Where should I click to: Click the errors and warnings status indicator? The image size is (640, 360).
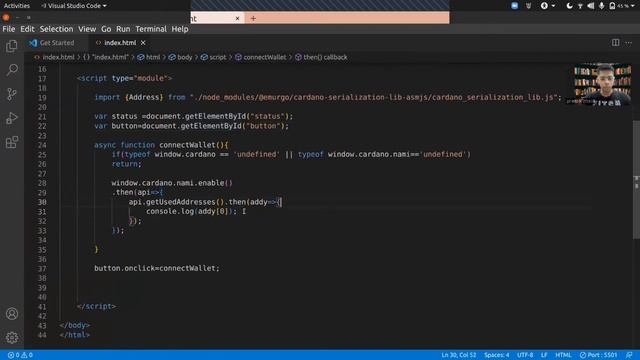coord(20,355)
